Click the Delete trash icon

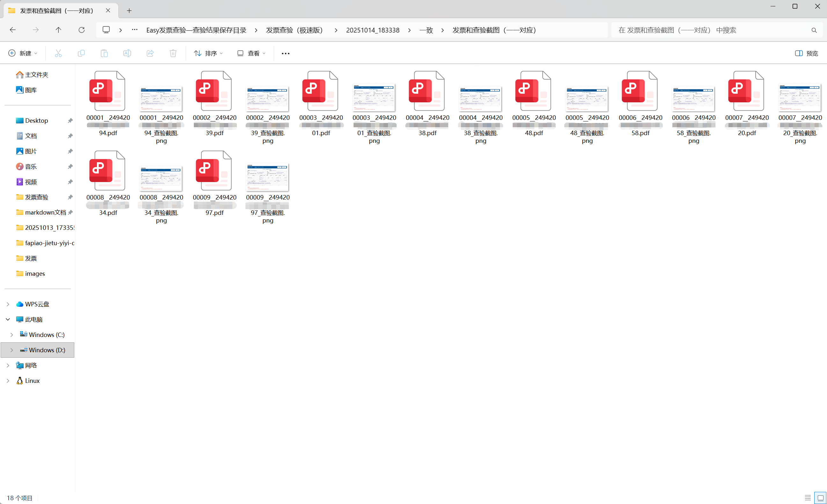click(x=173, y=53)
